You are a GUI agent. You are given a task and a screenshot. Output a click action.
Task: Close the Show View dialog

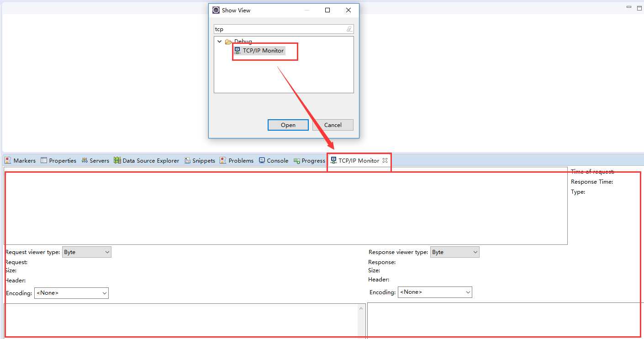(348, 10)
